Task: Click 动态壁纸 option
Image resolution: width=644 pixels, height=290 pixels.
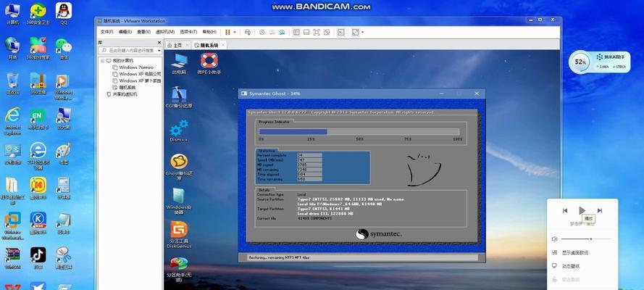Action: tap(571, 266)
